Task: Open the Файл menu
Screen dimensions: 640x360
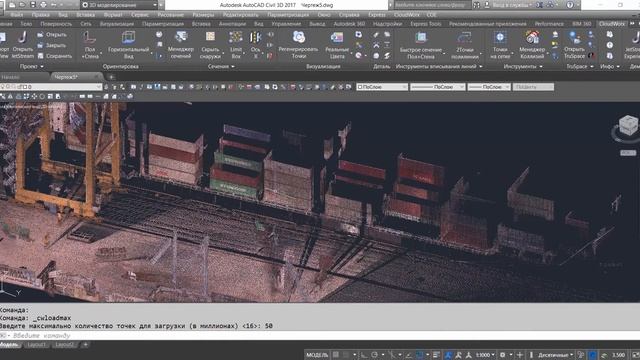Action: [x=17, y=15]
